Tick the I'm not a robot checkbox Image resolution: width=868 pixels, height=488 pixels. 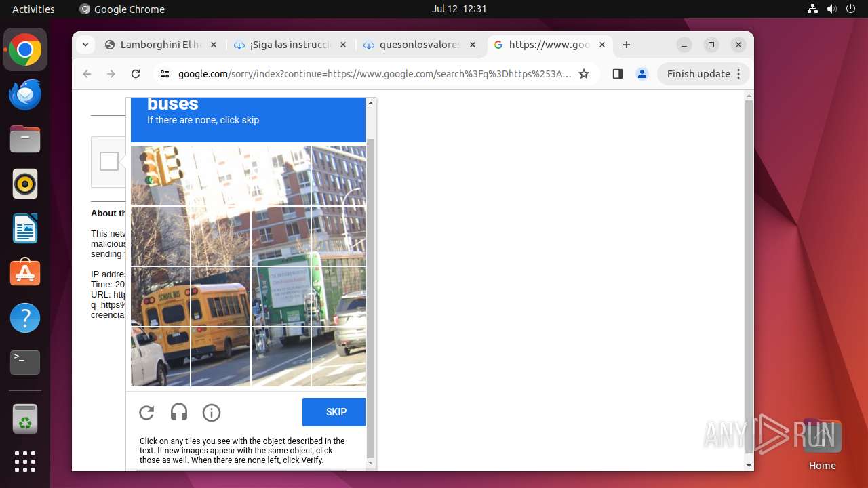click(x=109, y=161)
